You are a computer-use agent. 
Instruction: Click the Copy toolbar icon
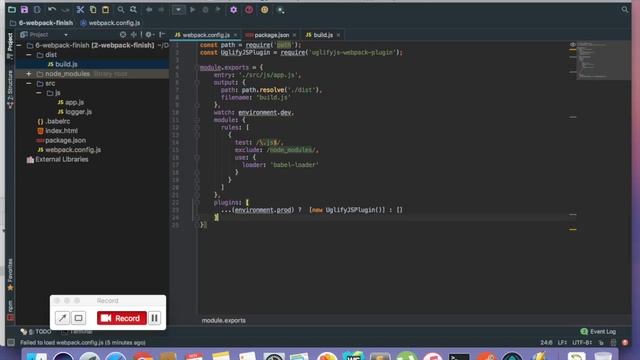tap(93, 9)
